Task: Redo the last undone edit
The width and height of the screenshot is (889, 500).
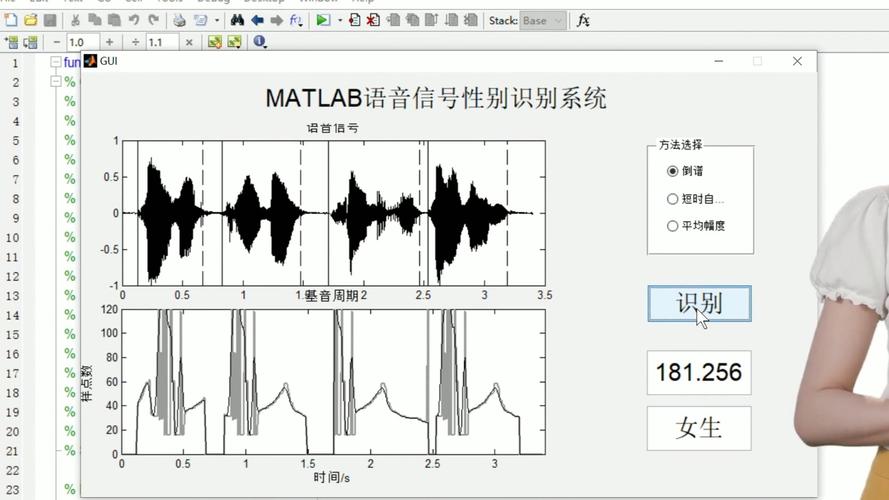Action: click(x=153, y=20)
